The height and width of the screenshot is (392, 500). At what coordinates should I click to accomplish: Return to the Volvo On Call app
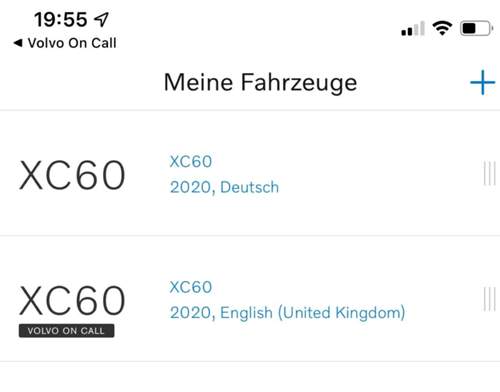pos(65,43)
